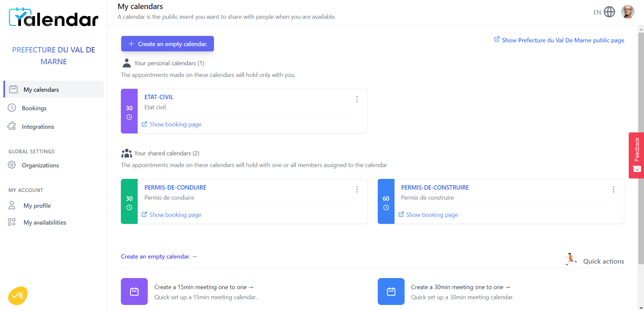This screenshot has width=644, height=310.
Task: Click the purple 15min meeting calendar icon
Action: tap(134, 292)
